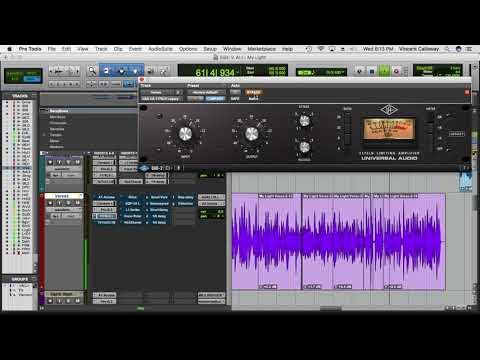This screenshot has height=360, width=480.
Task: Open the AudioSuite menu
Action: coord(160,49)
